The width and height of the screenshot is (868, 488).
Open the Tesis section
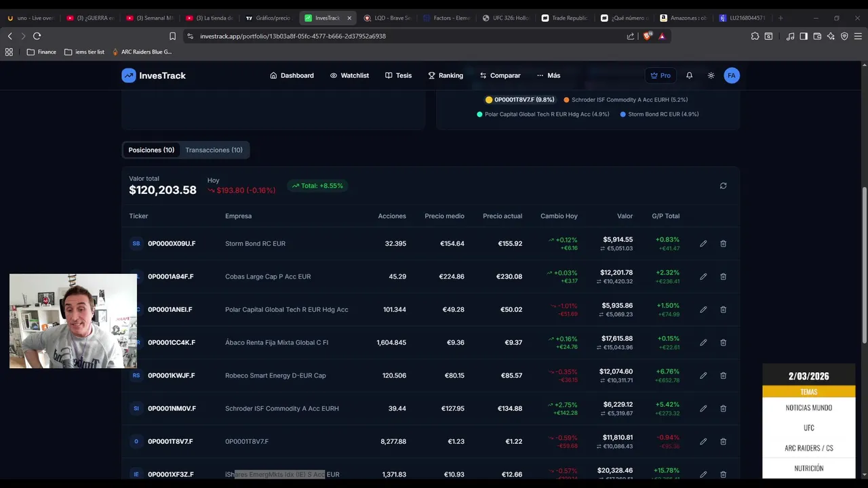point(398,75)
